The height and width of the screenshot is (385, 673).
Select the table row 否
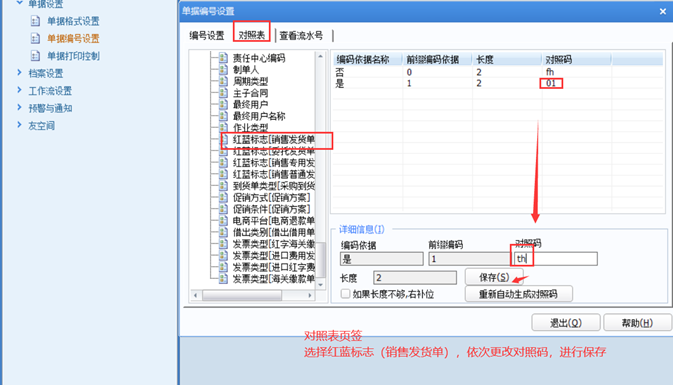point(498,72)
